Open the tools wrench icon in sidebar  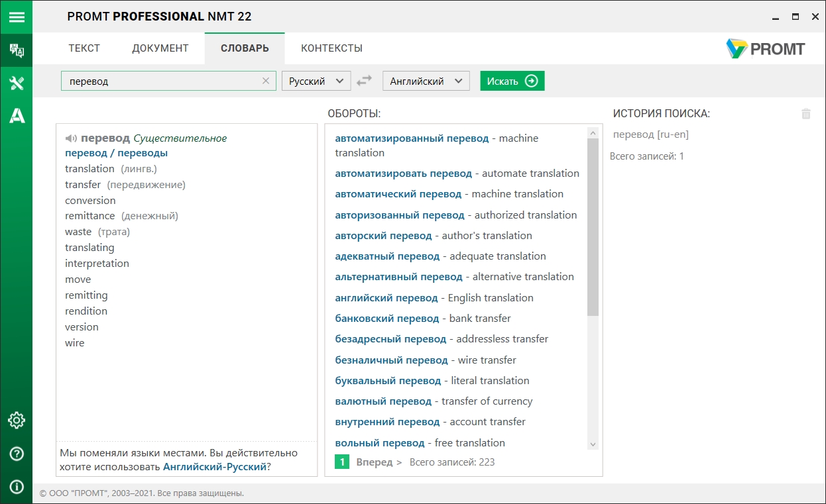point(16,83)
